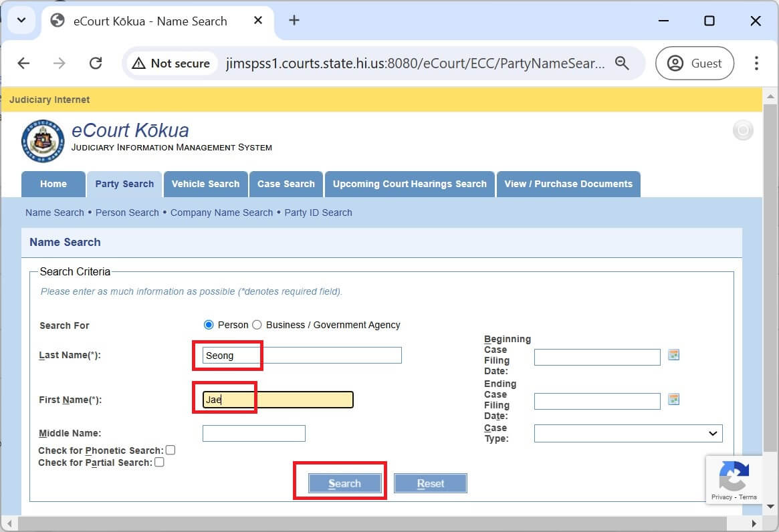
Task: Reload the page with the refresh icon
Action: 96,63
